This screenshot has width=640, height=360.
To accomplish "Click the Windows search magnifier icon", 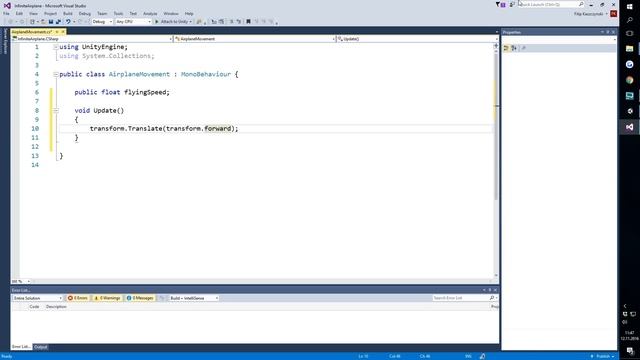I will 629,20.
